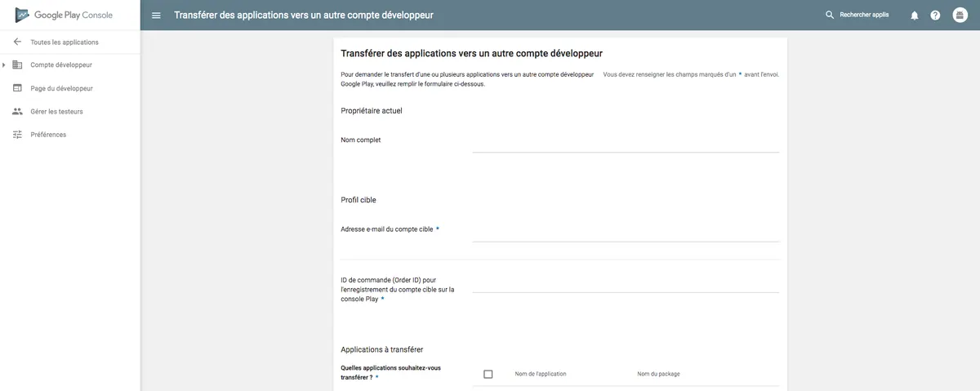The image size is (980, 391).
Task: Open the notifications bell
Action: click(x=915, y=16)
